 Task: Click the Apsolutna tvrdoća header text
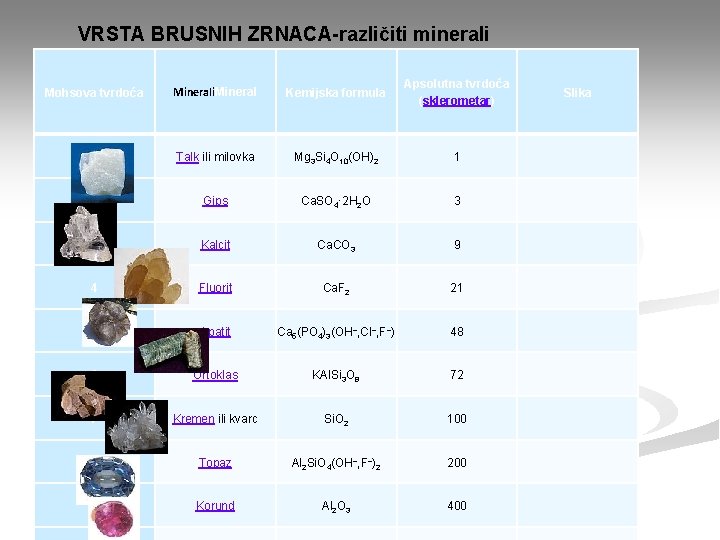(456, 84)
